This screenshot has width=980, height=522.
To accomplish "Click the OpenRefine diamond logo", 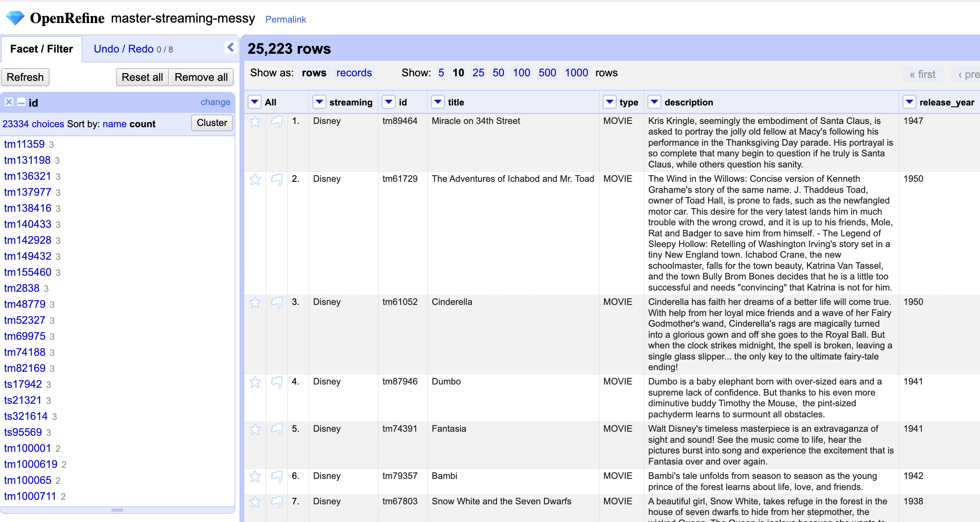I will pyautogui.click(x=15, y=18).
